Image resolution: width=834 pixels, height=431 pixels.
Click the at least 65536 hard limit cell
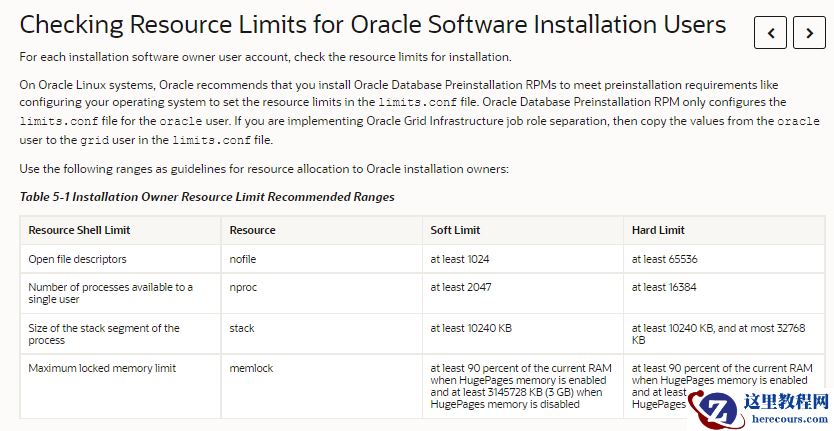click(x=664, y=259)
